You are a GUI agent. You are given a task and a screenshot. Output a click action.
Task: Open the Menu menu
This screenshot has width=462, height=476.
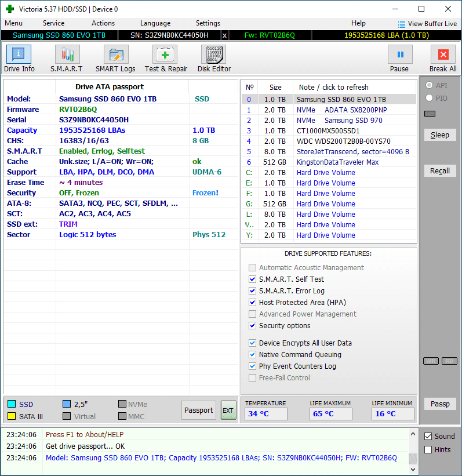14,23
